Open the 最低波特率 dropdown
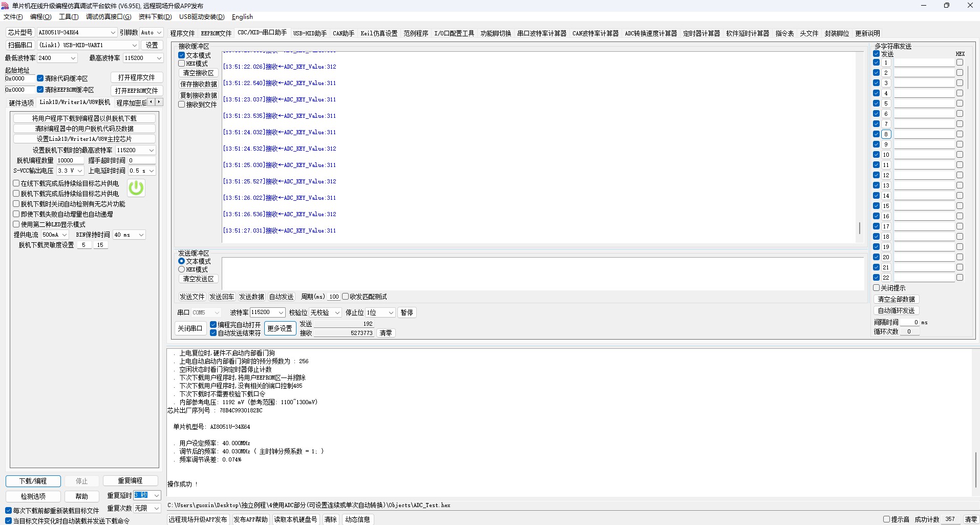The width and height of the screenshot is (980, 525). tap(57, 58)
